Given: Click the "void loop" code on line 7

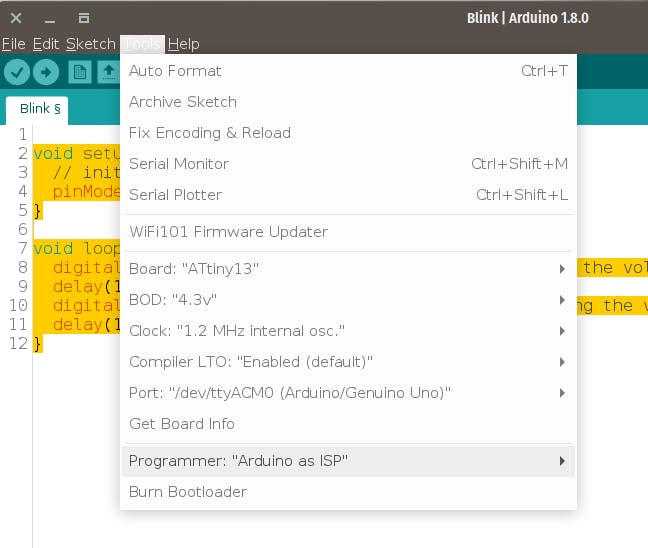Looking at the screenshot, I should 76,249.
